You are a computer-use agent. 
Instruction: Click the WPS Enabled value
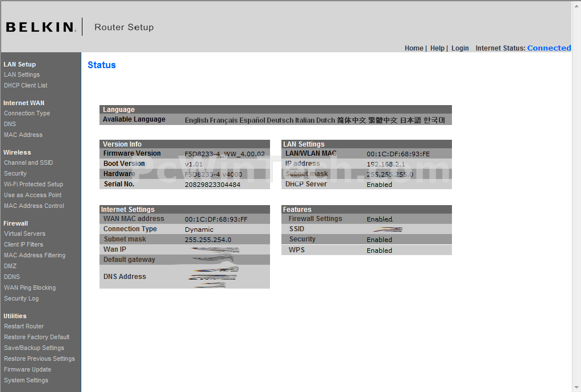(379, 251)
